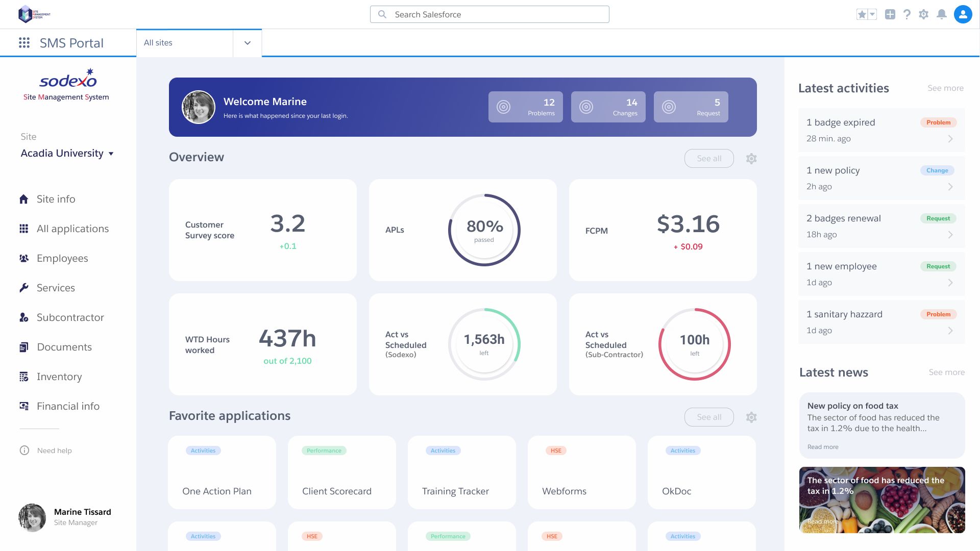Expand the '1 new employee' activity chevron
The height and width of the screenshot is (551, 980).
[950, 283]
